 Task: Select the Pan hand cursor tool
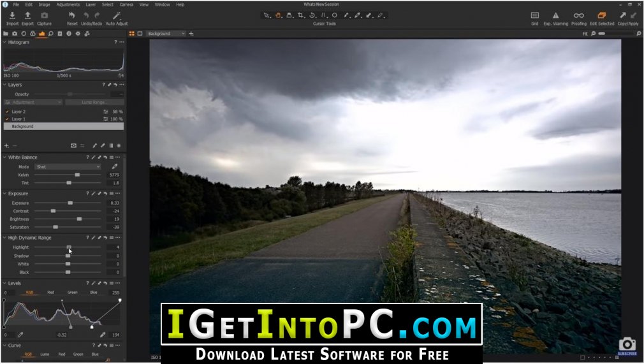(279, 15)
